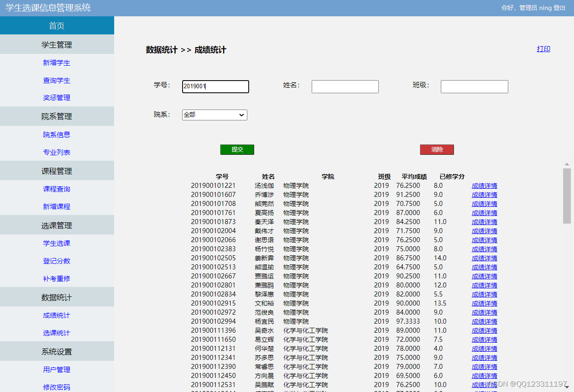Go to 登记分数
Viewport: 574px width, 392px height.
click(x=57, y=261)
